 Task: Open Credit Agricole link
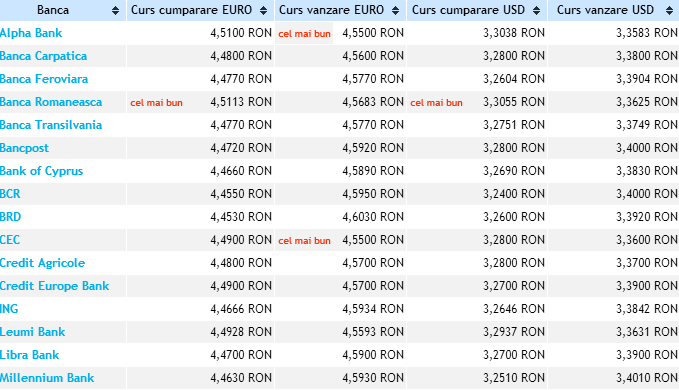tap(42, 263)
